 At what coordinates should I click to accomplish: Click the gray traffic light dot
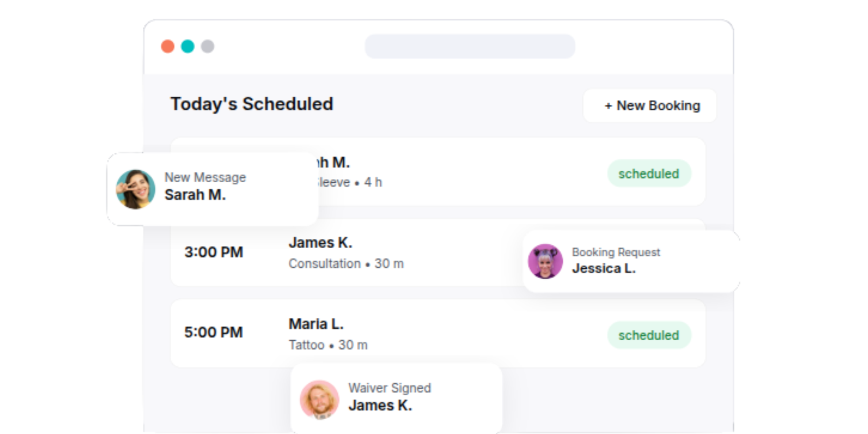[x=207, y=46]
